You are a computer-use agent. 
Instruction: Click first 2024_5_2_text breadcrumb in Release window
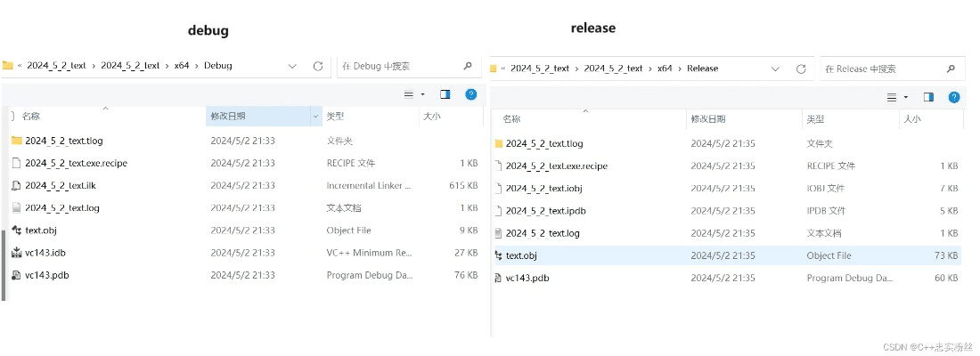(539, 69)
